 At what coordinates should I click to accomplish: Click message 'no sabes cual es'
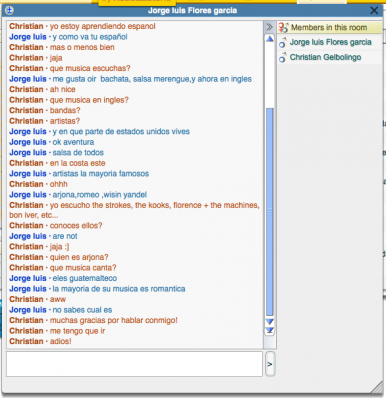(x=82, y=310)
